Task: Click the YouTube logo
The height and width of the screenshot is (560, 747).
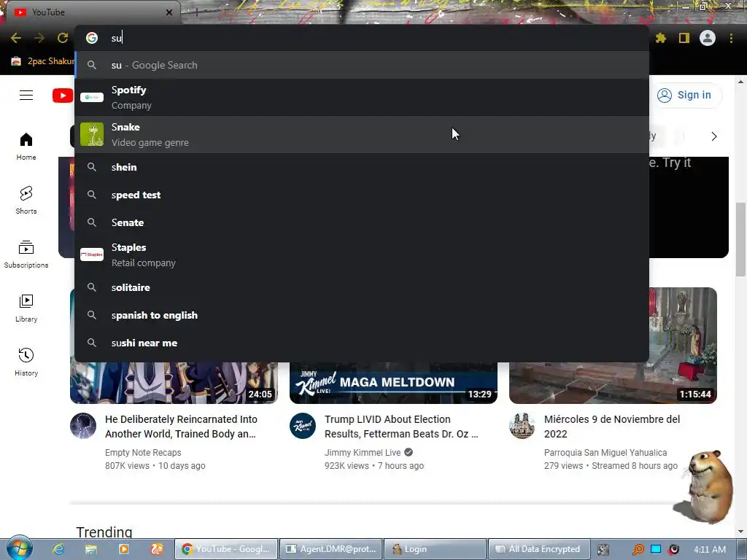Action: [63, 96]
